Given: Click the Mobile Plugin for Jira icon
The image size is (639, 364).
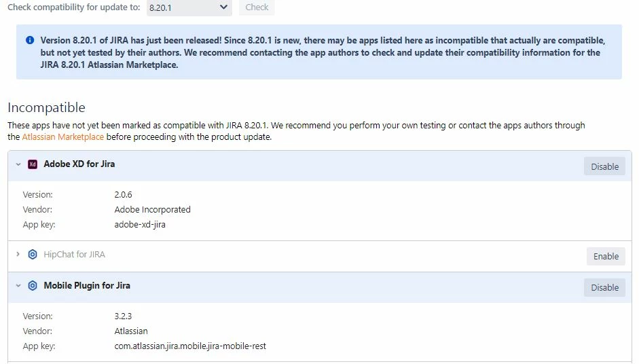Looking at the screenshot, I should tap(33, 286).
